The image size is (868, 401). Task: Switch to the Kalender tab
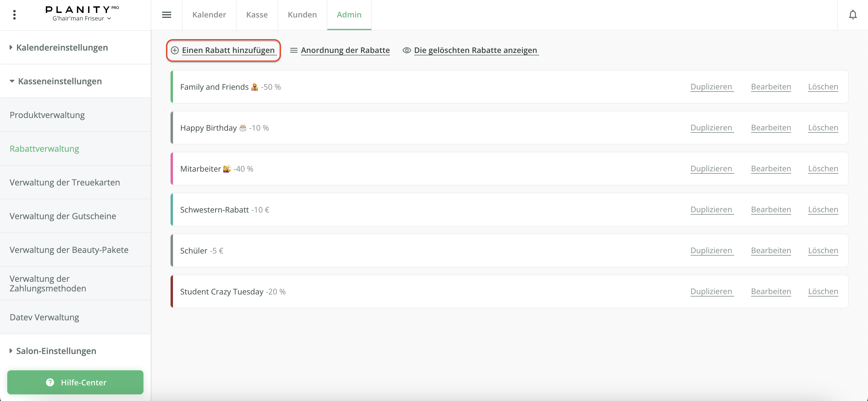click(x=209, y=15)
